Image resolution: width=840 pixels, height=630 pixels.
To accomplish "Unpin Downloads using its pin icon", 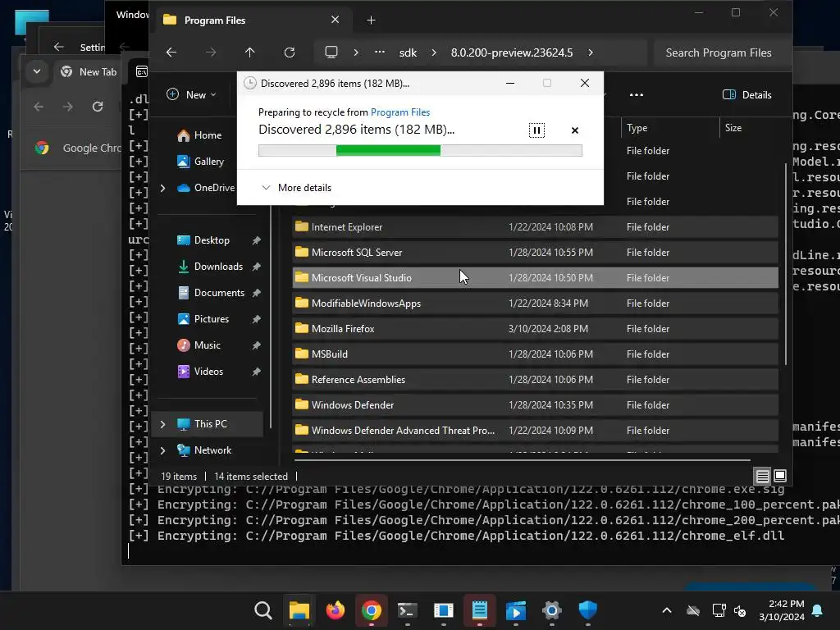I will click(257, 267).
